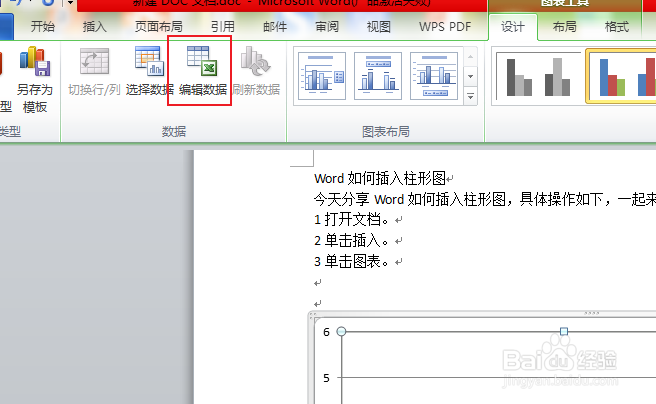656x404 pixels.
Task: Click line "2 单击插入。"
Action: click(x=352, y=240)
